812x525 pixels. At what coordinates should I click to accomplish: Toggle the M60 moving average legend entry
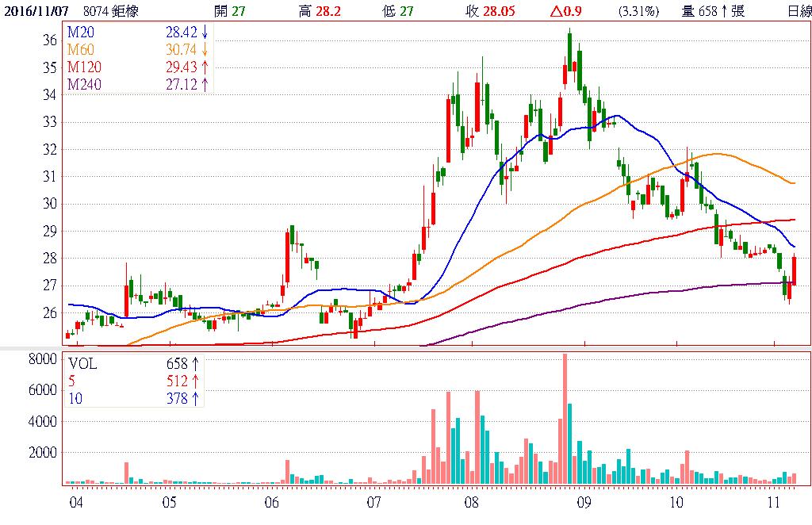79,51
